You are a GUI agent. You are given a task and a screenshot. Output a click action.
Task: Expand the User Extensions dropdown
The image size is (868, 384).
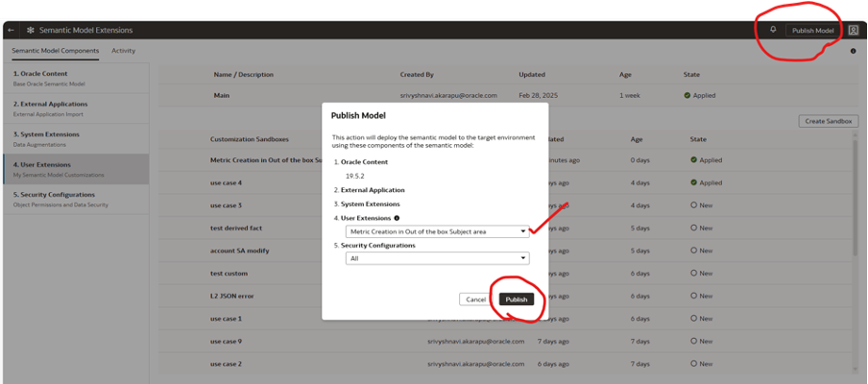tap(523, 231)
